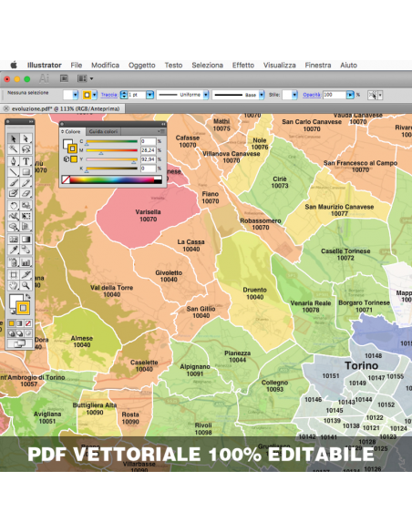Select the Perspective Grid tool
412x532 pixels.
pos(26,227)
